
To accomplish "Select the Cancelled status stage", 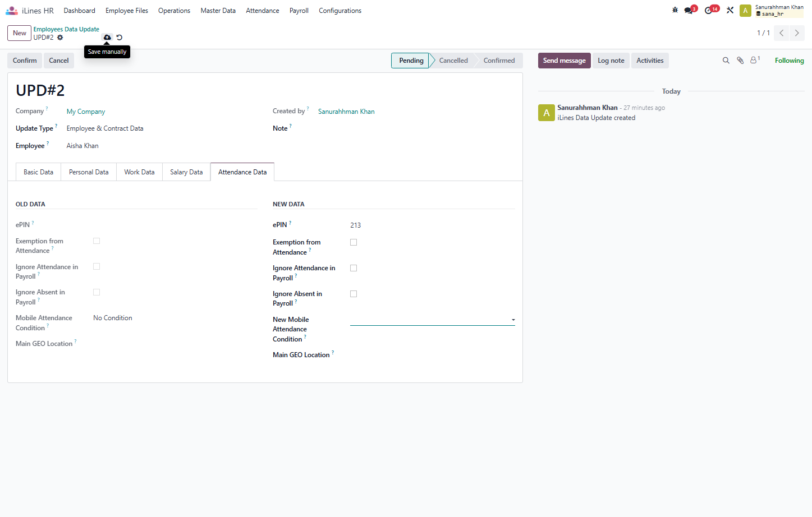I will (x=453, y=61).
